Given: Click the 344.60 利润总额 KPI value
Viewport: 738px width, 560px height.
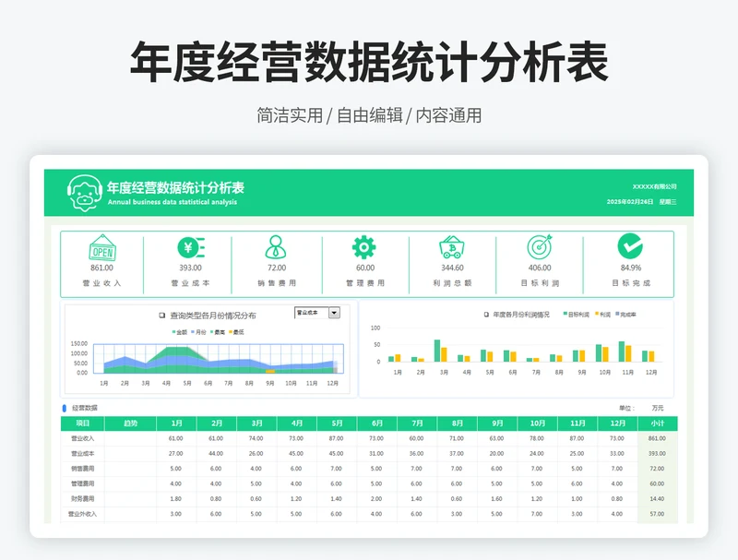Looking at the screenshot, I should [x=452, y=268].
